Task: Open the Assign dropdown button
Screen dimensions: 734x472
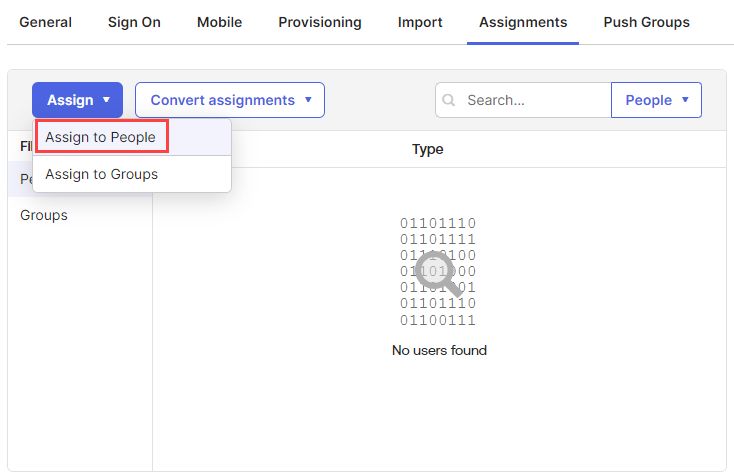Action: pyautogui.click(x=78, y=100)
